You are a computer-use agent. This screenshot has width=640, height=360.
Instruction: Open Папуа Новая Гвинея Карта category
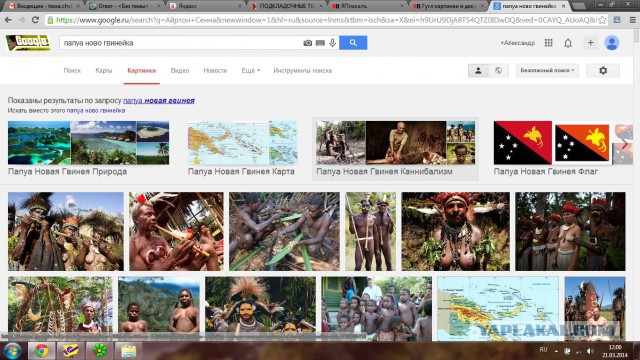pyautogui.click(x=242, y=149)
